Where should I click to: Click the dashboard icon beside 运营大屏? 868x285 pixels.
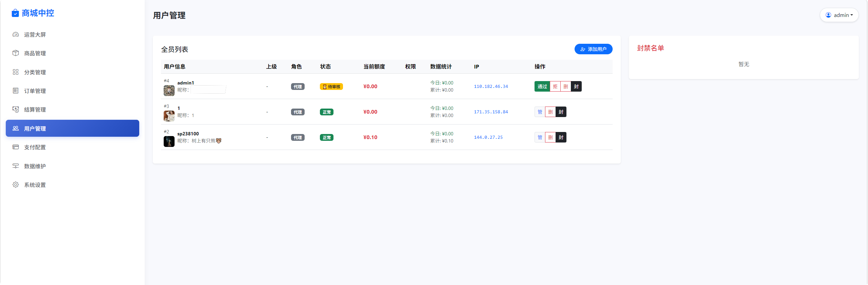pyautogui.click(x=16, y=35)
